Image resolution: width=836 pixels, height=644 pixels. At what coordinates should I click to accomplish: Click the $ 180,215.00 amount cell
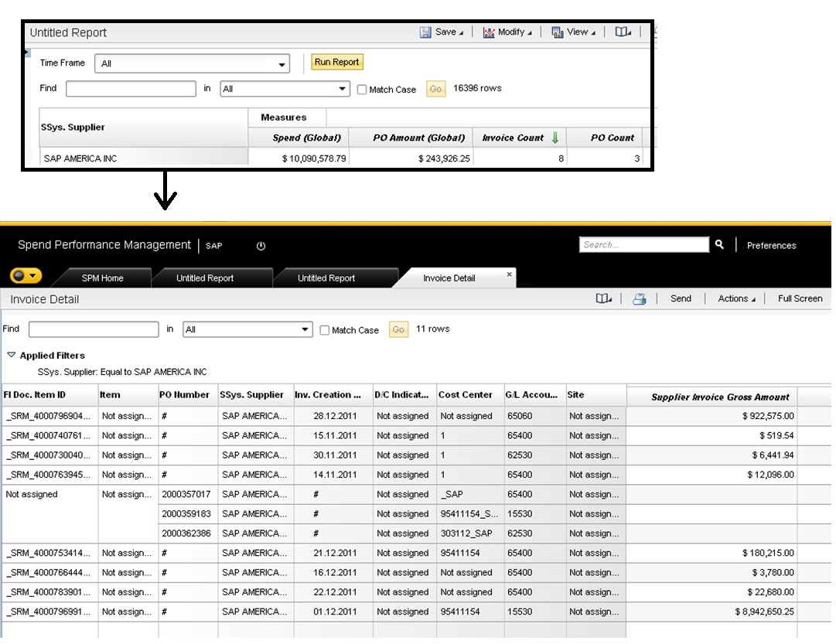tap(711, 553)
